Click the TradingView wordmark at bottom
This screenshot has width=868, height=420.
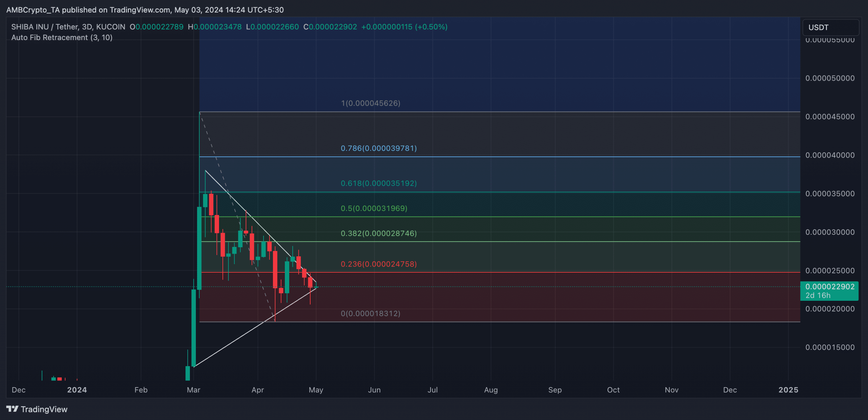[44, 409]
